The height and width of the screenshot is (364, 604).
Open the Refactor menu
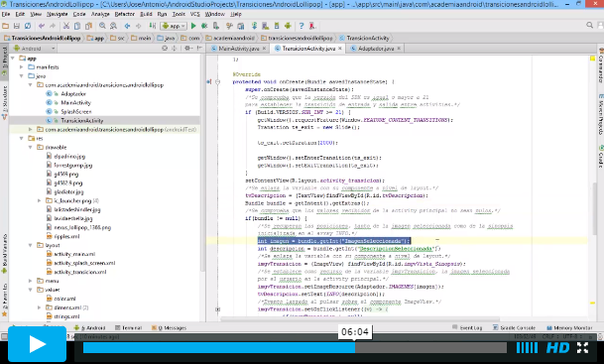(124, 14)
